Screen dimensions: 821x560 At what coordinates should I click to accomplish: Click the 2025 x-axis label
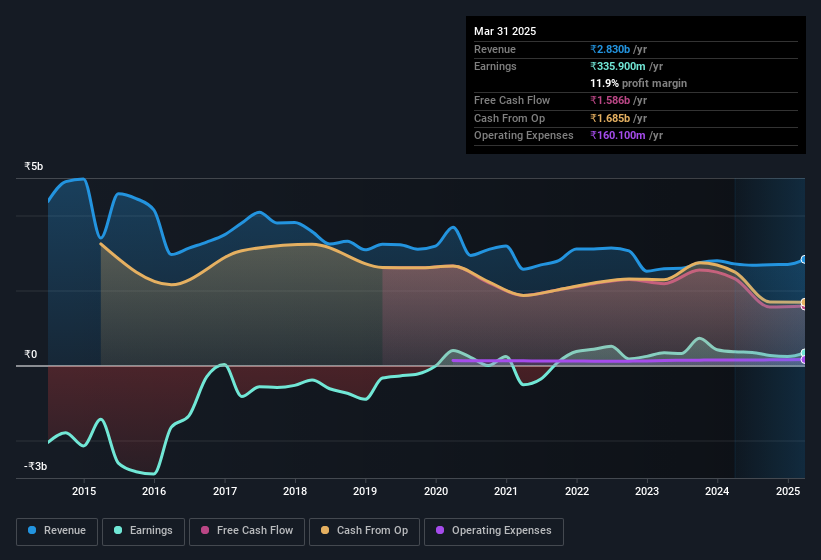(787, 491)
